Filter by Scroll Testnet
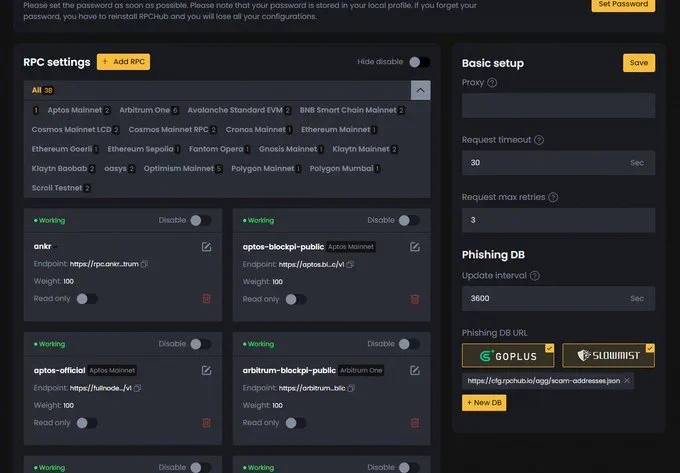Image resolution: width=680 pixels, height=473 pixels. pos(61,188)
